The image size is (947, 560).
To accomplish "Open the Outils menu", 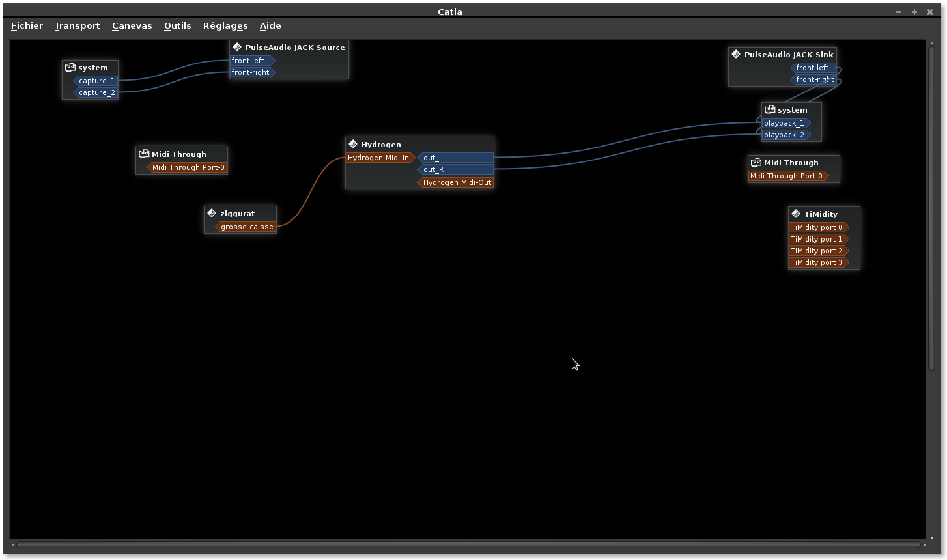I will pyautogui.click(x=177, y=25).
